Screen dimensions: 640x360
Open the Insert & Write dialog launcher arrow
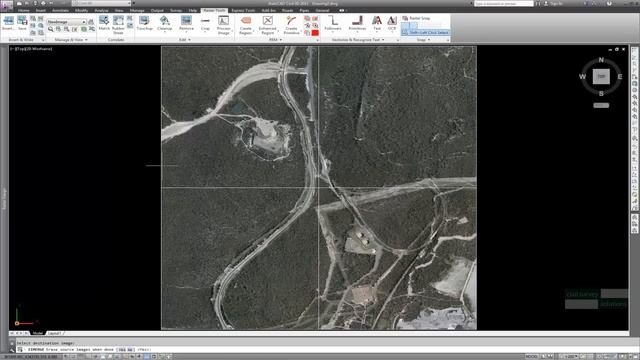click(x=43, y=40)
